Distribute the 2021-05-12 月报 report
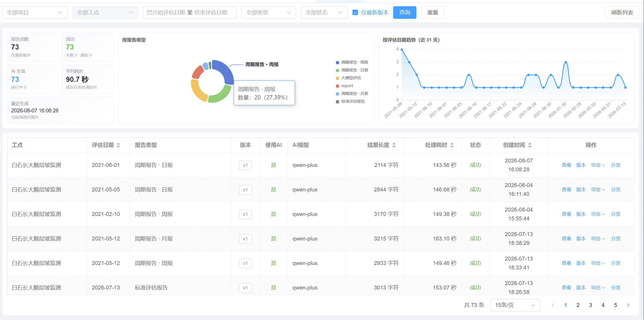Viewport: 644px width, 320px height. pyautogui.click(x=616, y=239)
